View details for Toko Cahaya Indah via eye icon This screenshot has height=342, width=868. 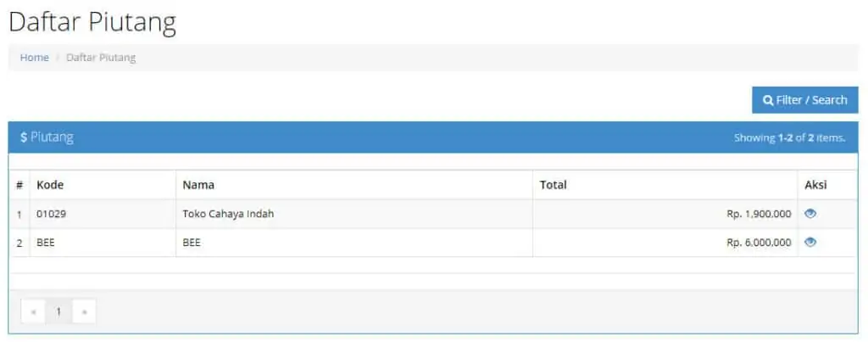[x=810, y=213]
